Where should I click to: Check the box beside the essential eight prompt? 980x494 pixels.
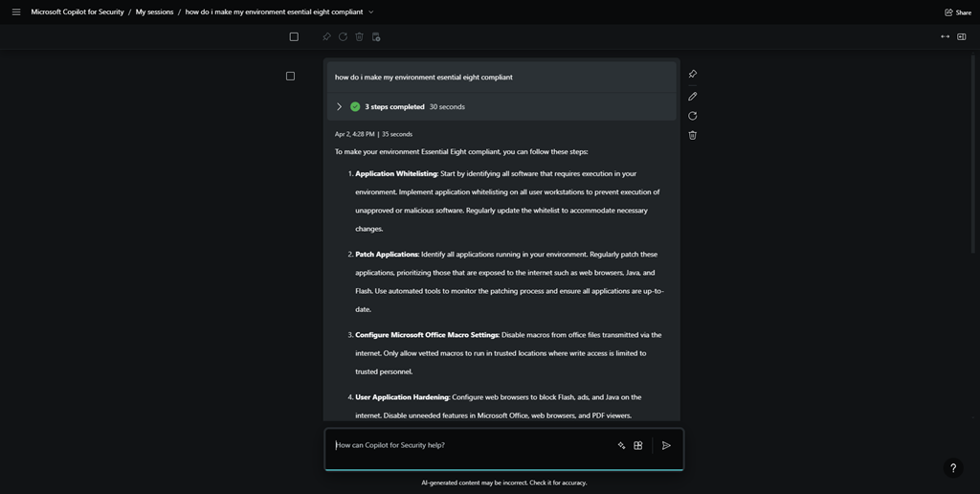point(290,76)
